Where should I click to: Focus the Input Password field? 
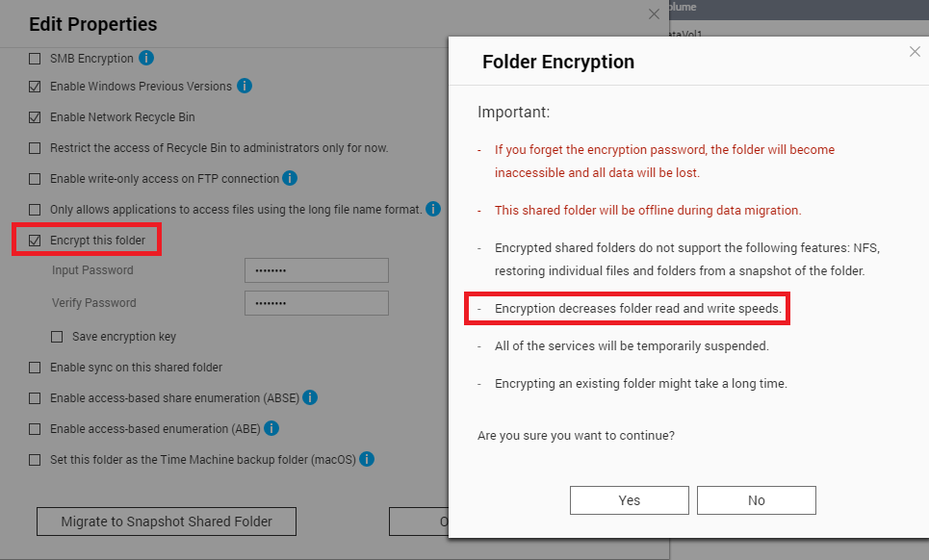317,270
